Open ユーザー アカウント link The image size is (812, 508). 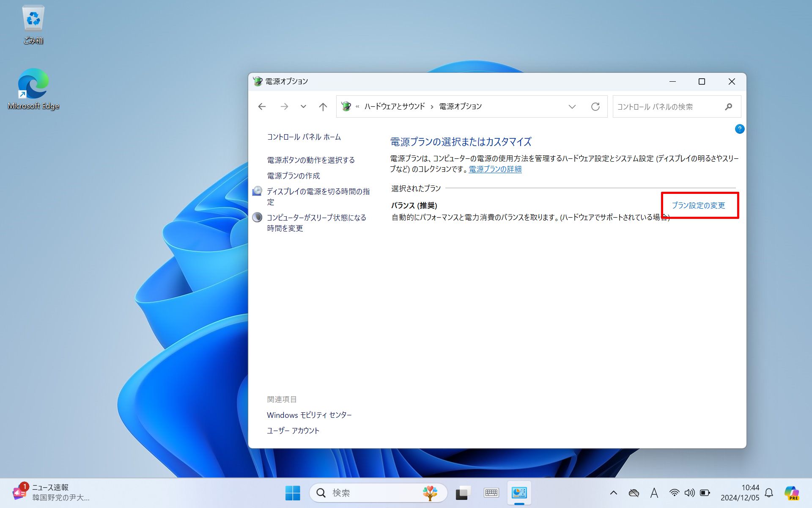(293, 431)
